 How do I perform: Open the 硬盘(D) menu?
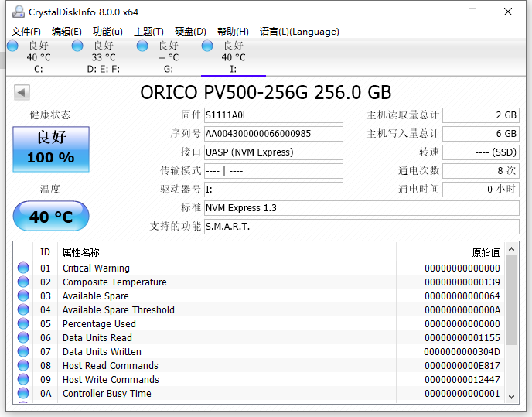point(190,32)
